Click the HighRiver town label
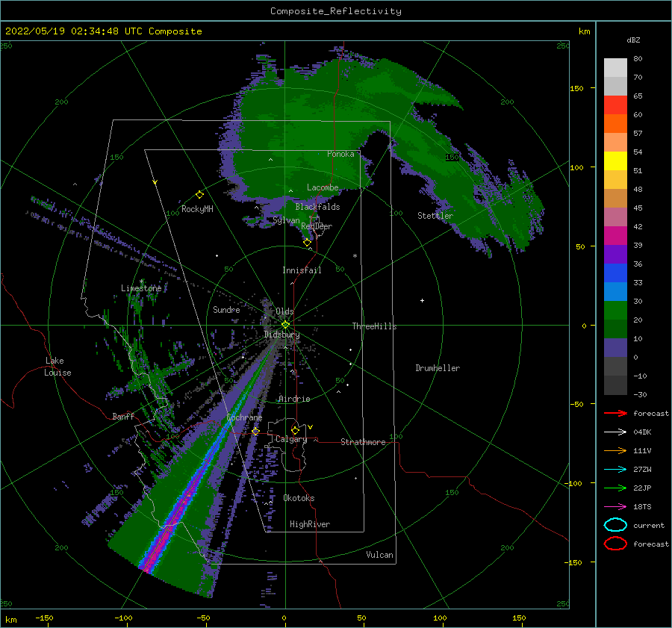Screen dimensions: 672x628 coord(310,524)
